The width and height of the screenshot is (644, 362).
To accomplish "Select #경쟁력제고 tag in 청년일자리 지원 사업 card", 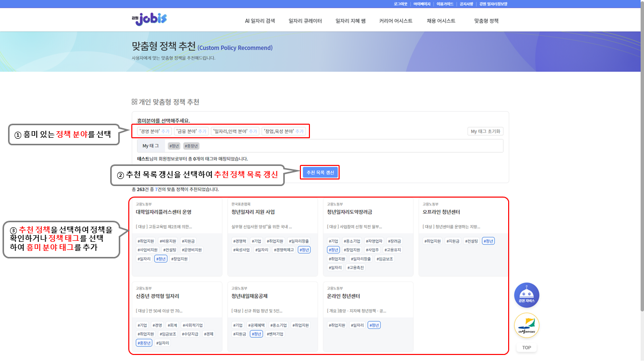I will [x=284, y=250].
